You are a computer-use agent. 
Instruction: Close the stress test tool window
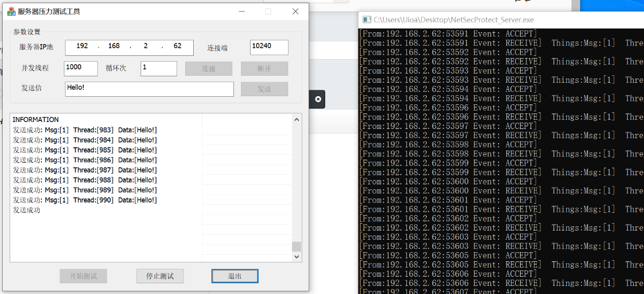[x=295, y=11]
